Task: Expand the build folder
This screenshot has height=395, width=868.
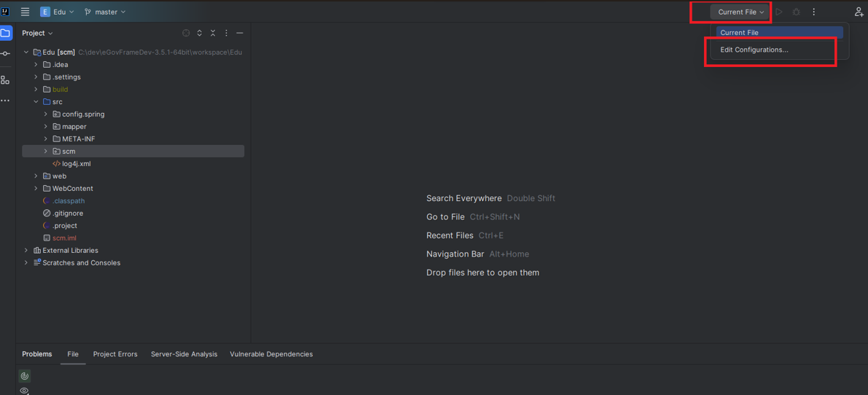Action: point(36,89)
